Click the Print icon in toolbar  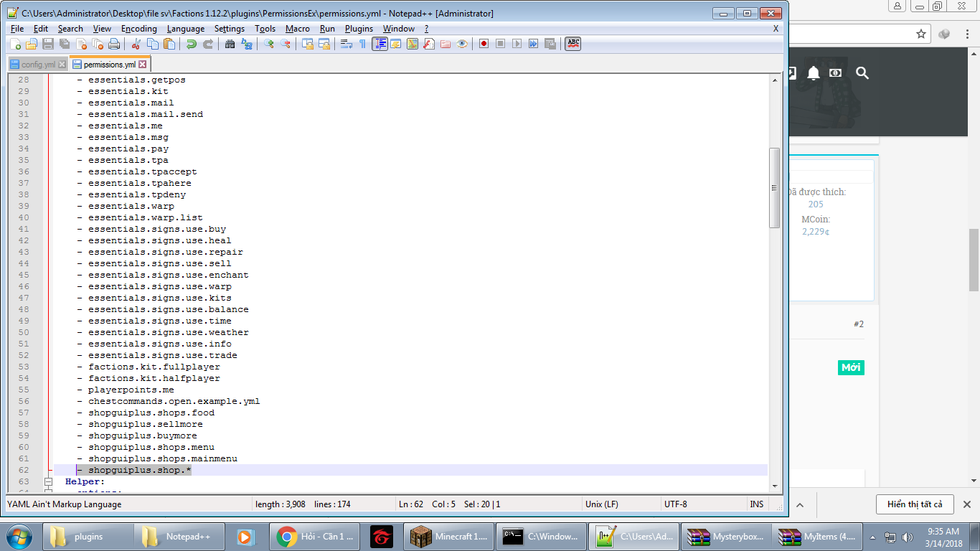(113, 44)
